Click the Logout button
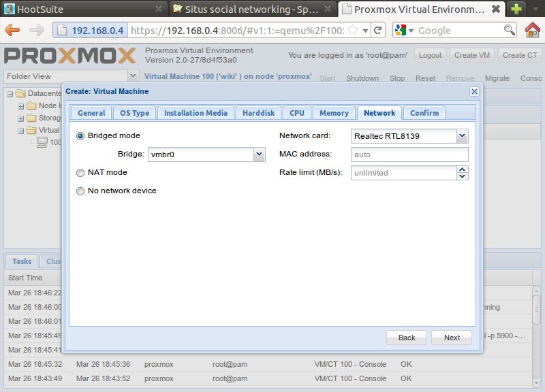This screenshot has width=545, height=392. click(430, 55)
